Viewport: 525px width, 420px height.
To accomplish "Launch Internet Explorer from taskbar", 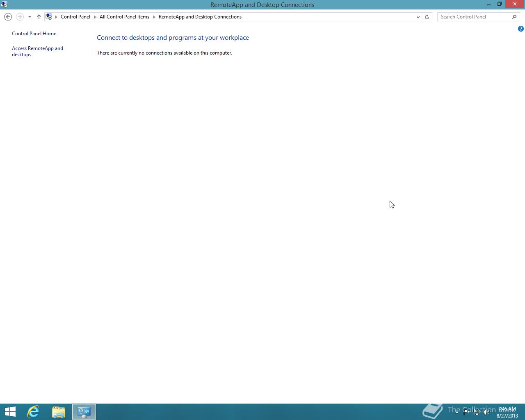I will click(x=33, y=412).
